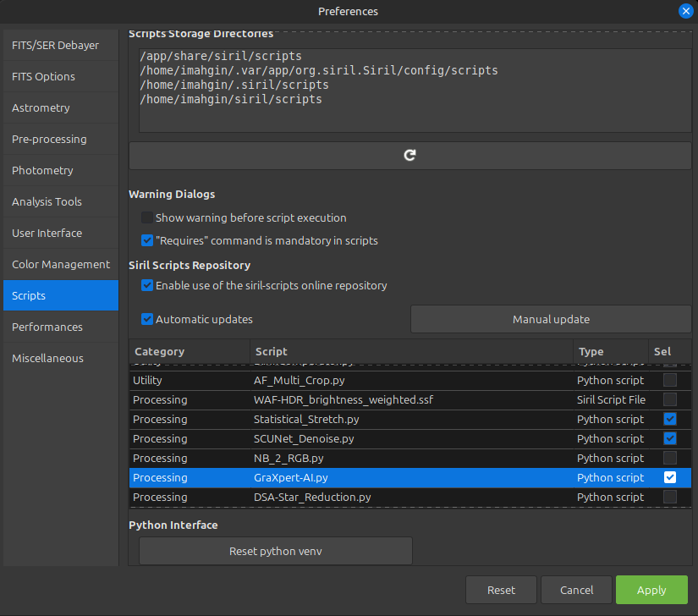Switch to the Astrometry tab
The width and height of the screenshot is (698, 616).
(x=61, y=107)
